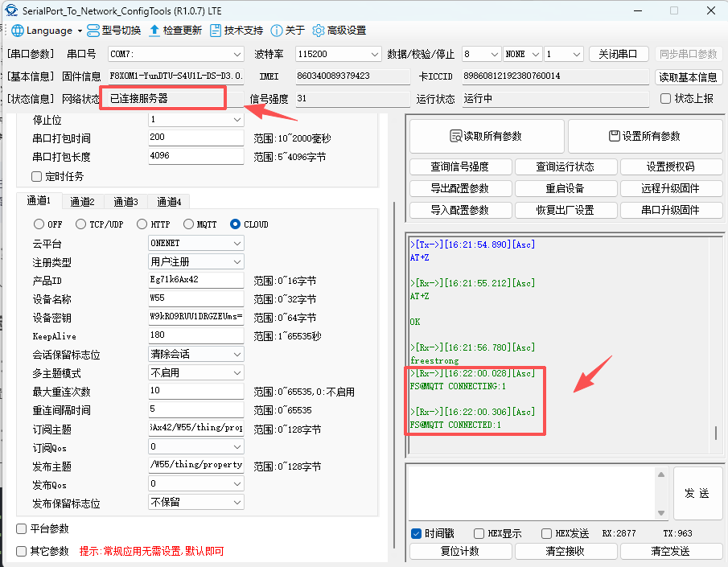The width and height of the screenshot is (728, 567).
Task: Click the 串口升级固件 button
Action: point(671,211)
